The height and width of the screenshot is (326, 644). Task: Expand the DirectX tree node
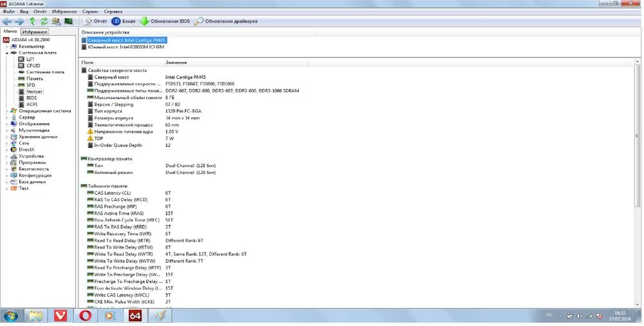[x=6, y=149]
